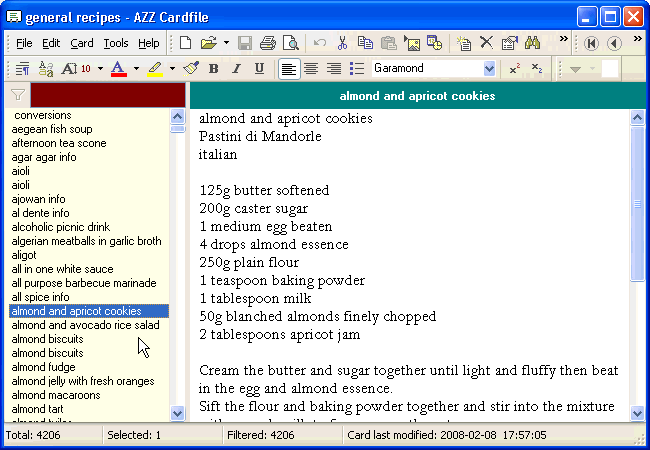Set Align Right for the text
650x450 pixels.
pos(334,68)
